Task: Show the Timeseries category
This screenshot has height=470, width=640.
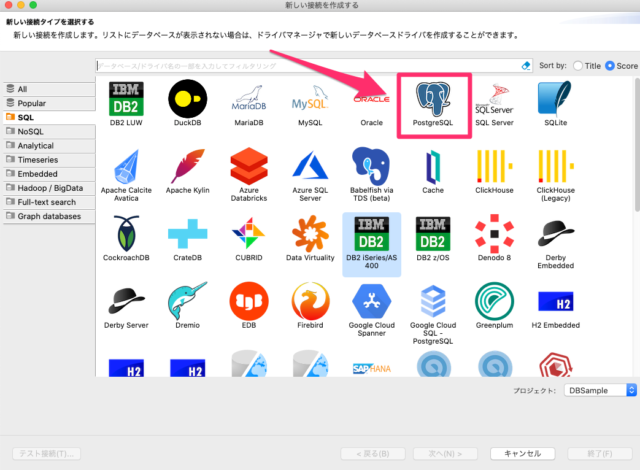Action: pos(49,160)
